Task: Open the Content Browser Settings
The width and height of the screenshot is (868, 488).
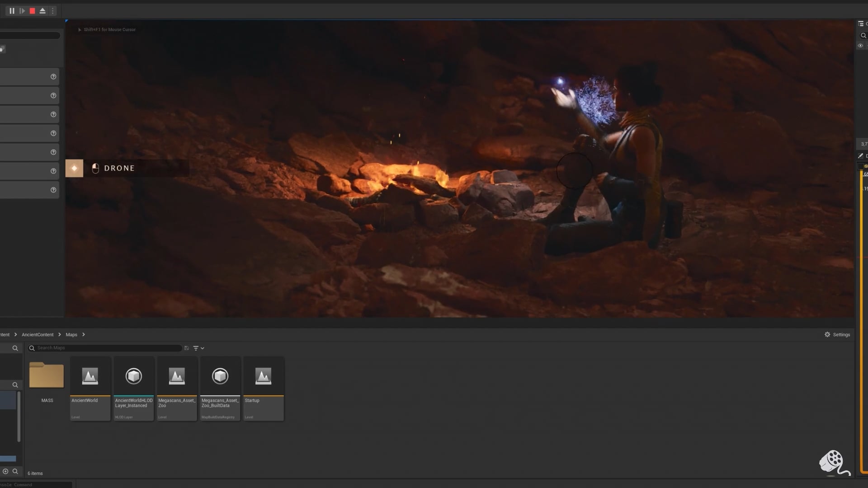Action: pyautogui.click(x=837, y=335)
